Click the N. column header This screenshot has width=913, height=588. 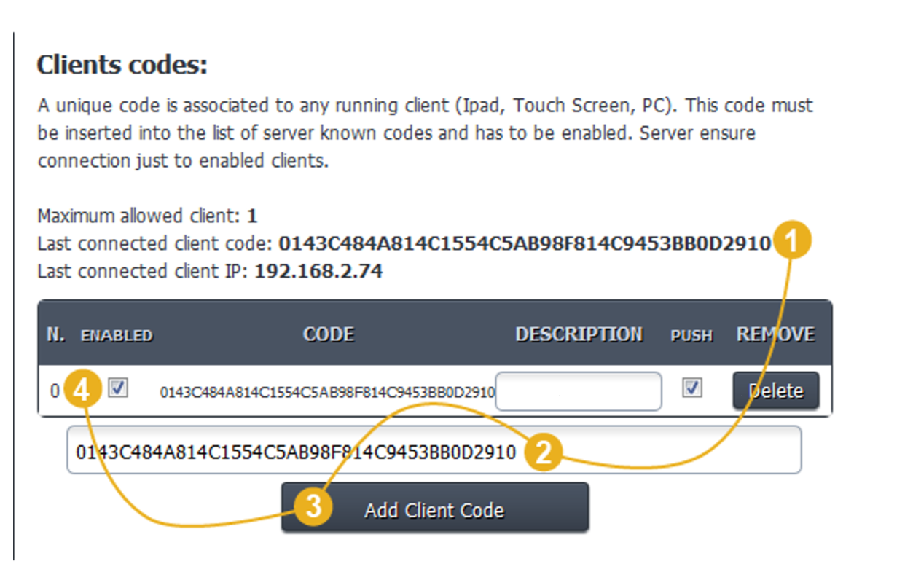(x=55, y=335)
